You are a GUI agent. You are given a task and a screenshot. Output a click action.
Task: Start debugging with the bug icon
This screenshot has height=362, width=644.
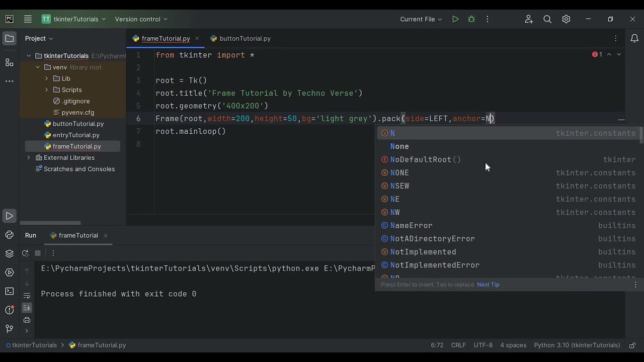tap(471, 19)
